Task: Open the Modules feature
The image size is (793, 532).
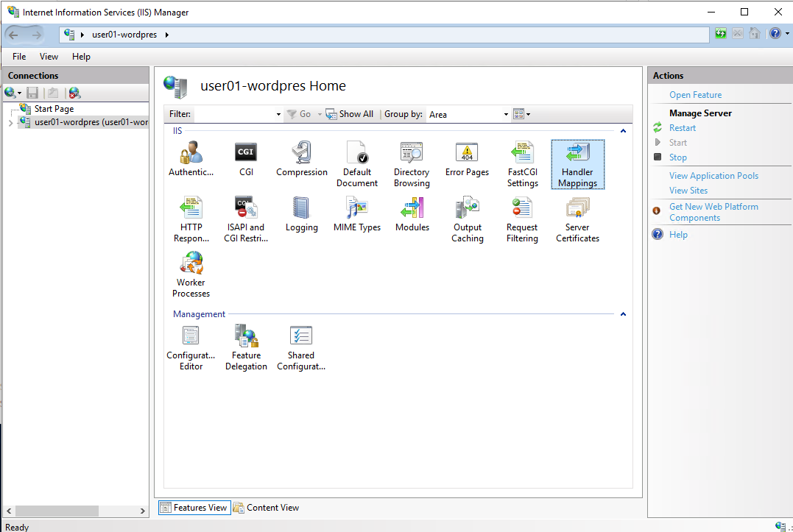Action: (x=412, y=214)
